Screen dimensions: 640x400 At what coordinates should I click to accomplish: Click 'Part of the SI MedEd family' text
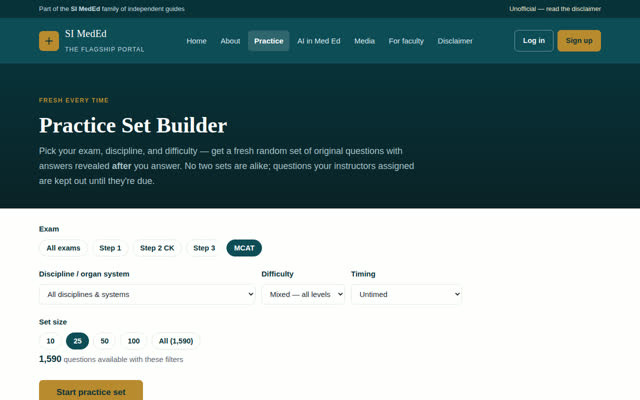[x=111, y=9]
